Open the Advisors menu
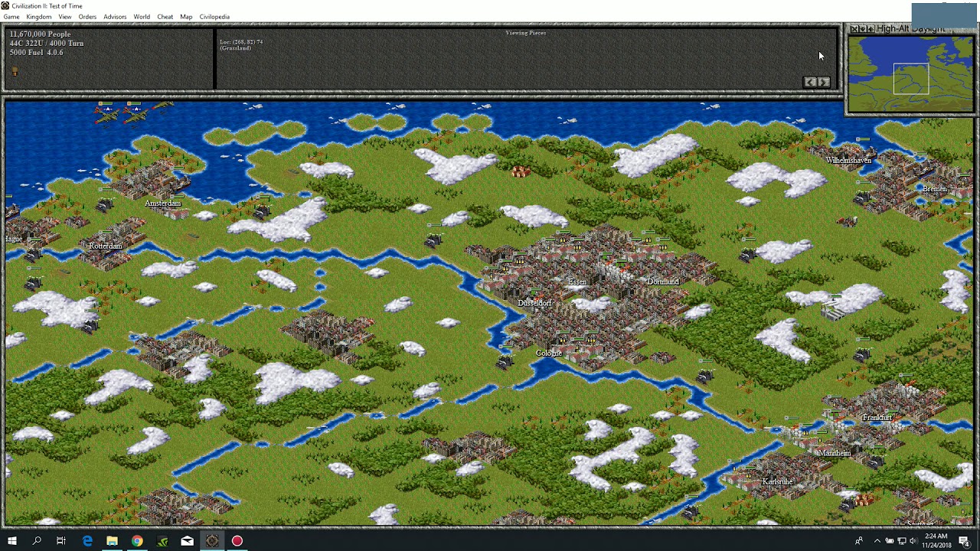The image size is (980, 551). (115, 17)
